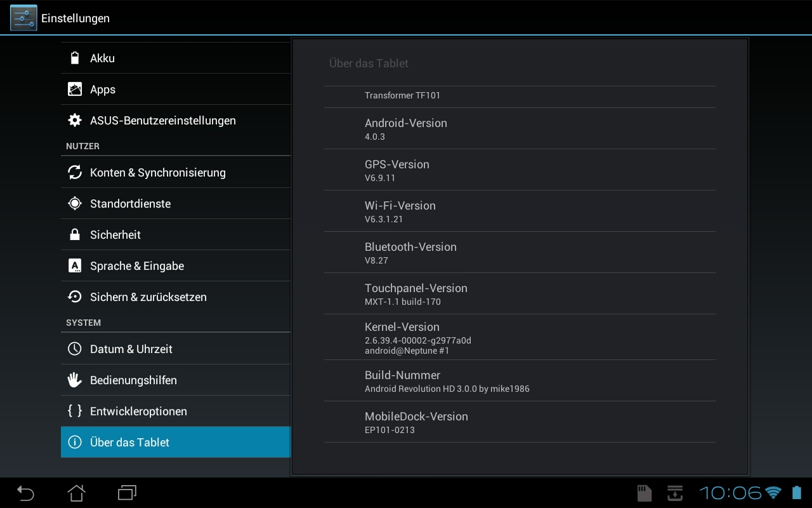Tap the 10:06 clock in system bar
The image size is (812, 508).
click(x=730, y=493)
